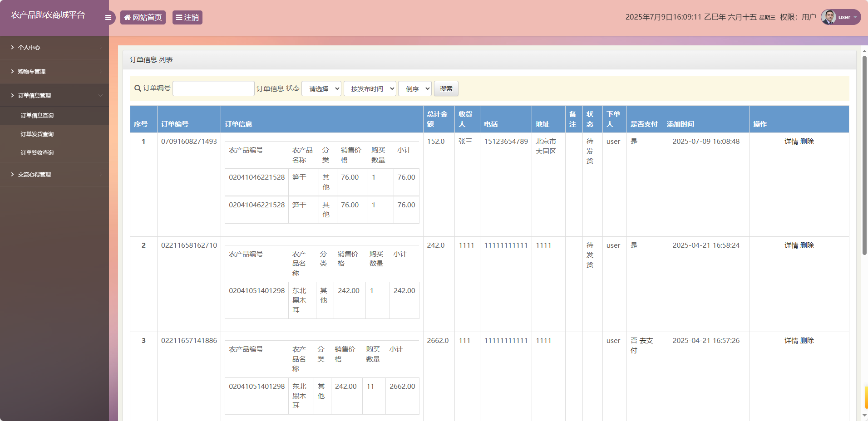Open the 按发布时间 sort dropdown
Image resolution: width=868 pixels, height=421 pixels.
click(370, 88)
